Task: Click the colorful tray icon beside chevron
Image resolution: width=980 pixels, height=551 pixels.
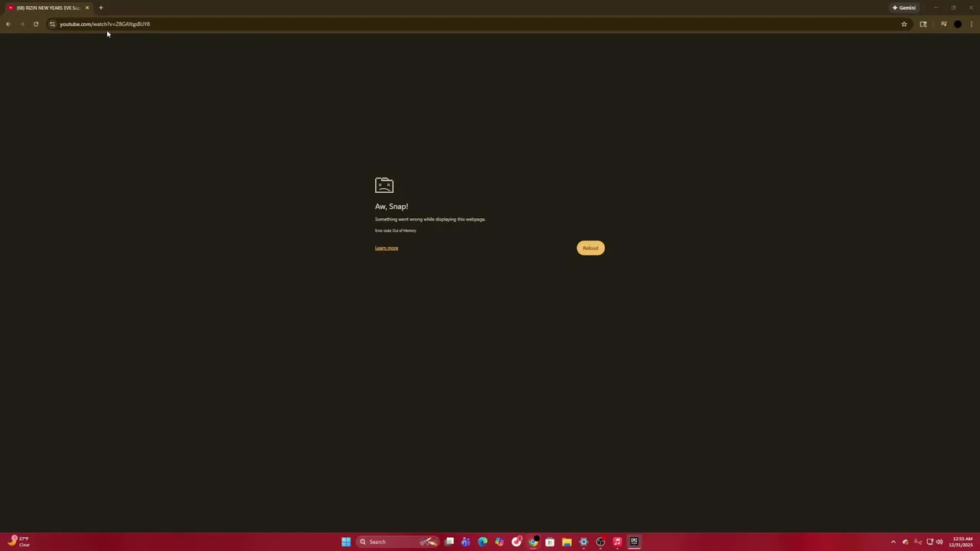Action: click(906, 542)
